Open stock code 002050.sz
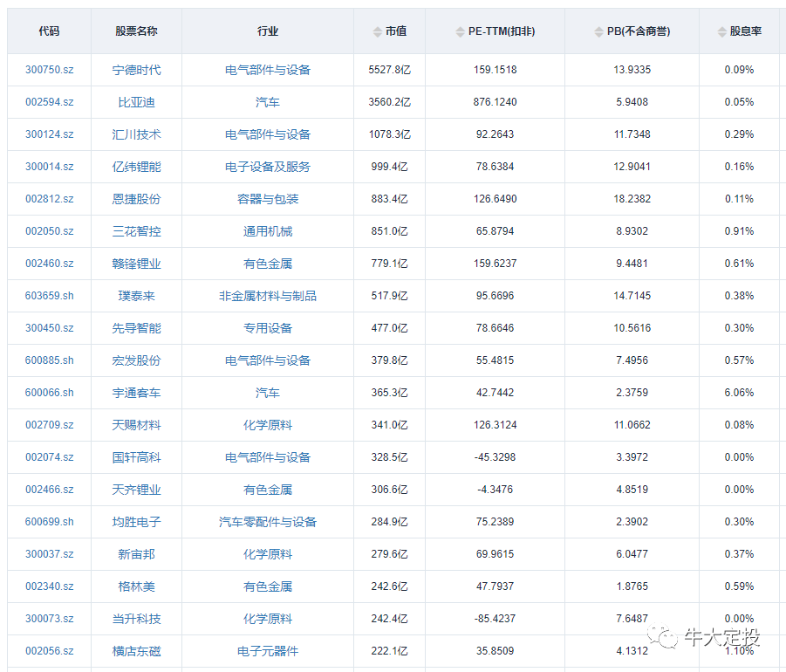The width and height of the screenshot is (786, 672). (50, 231)
